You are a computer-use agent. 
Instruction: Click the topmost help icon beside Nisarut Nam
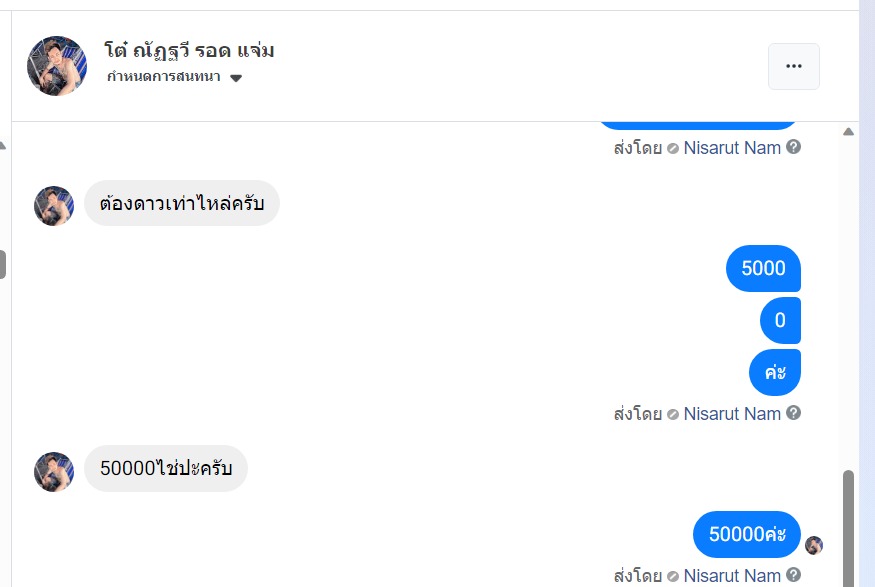click(793, 147)
